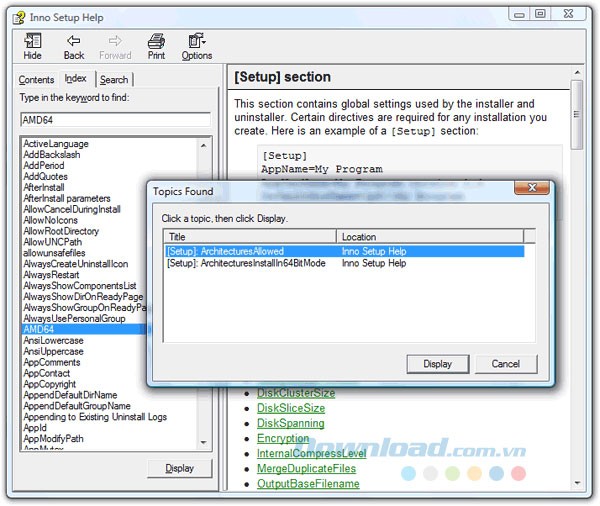Image resolution: width=600 pixels, height=506 pixels.
Task: Switch to the Search tab
Action: [x=114, y=80]
